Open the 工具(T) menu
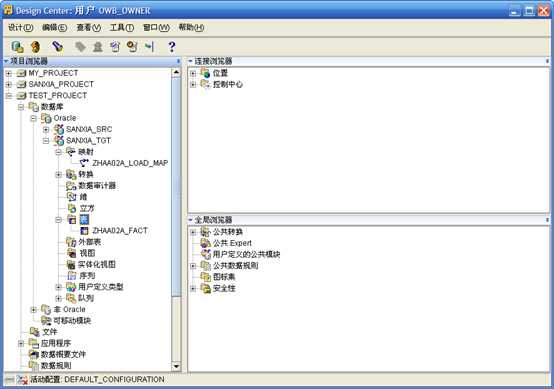 coord(122,28)
